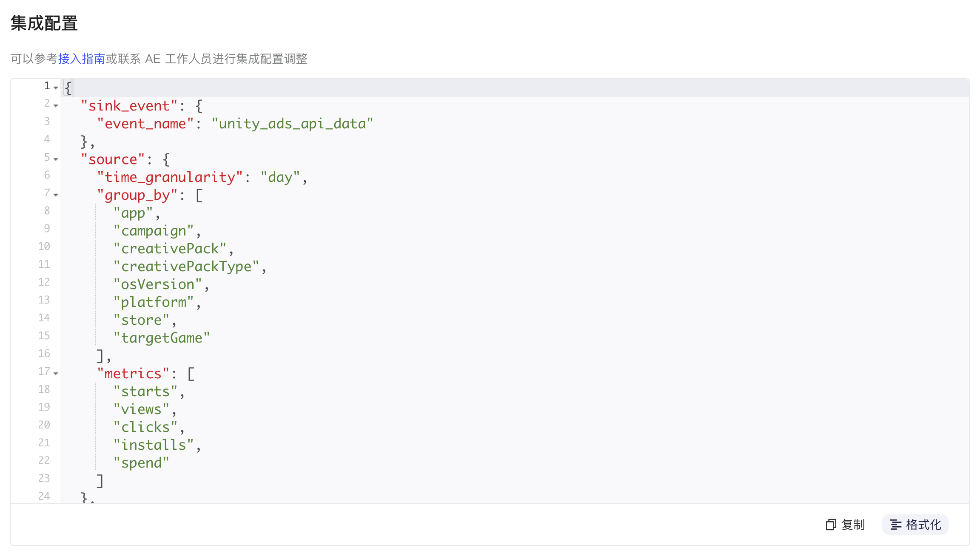Viewport: 980px width, 556px height.
Task: Click line number 12 in the gutter
Action: pyautogui.click(x=44, y=282)
